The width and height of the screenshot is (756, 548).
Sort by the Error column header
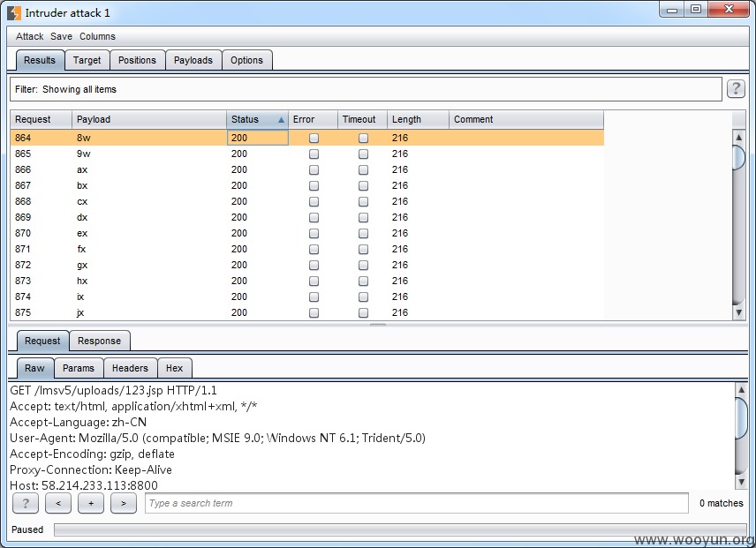click(313, 119)
